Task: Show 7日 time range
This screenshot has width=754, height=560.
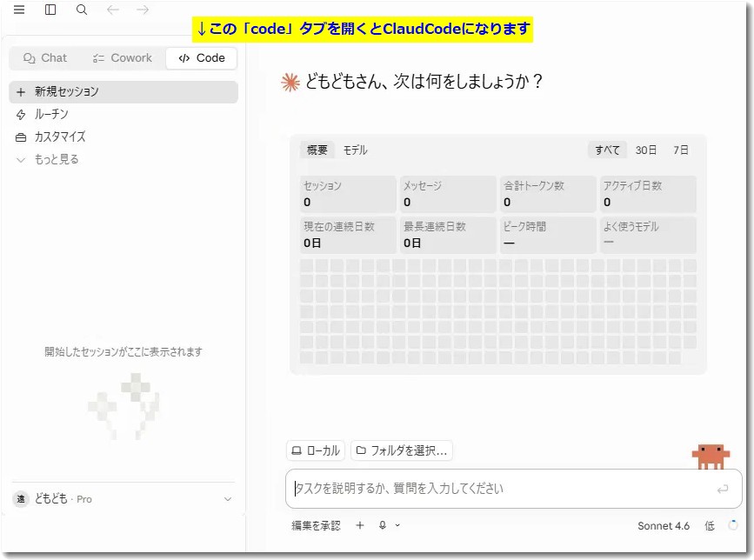Action: (x=680, y=150)
